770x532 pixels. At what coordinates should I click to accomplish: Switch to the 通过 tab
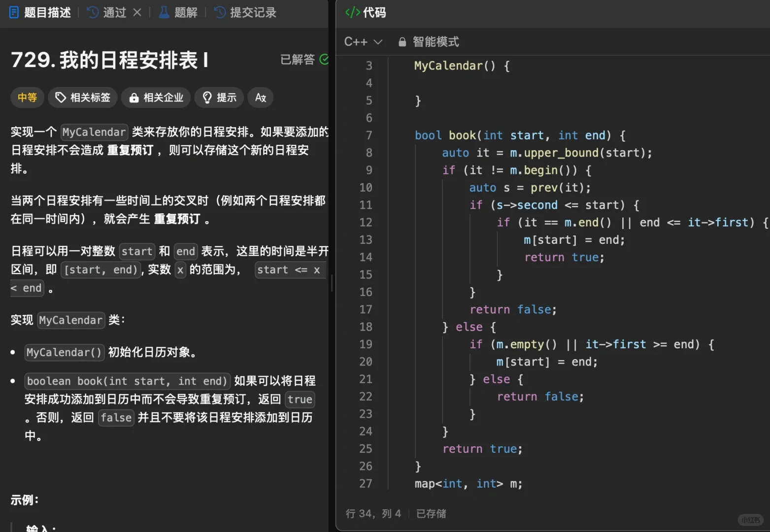[x=107, y=12]
